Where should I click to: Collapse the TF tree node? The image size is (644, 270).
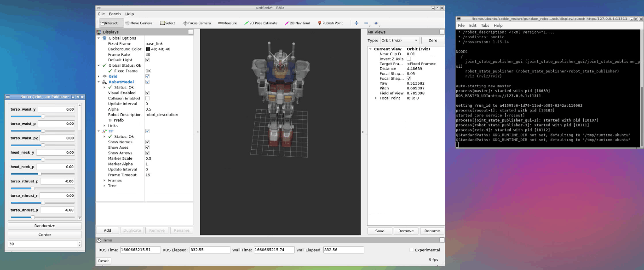click(99, 131)
